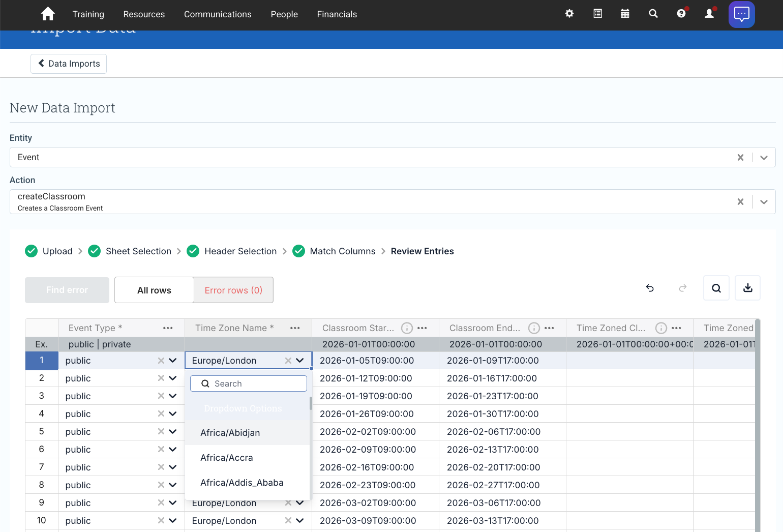The width and height of the screenshot is (783, 532).
Task: Clear row 5 Event Type value
Action: click(161, 432)
